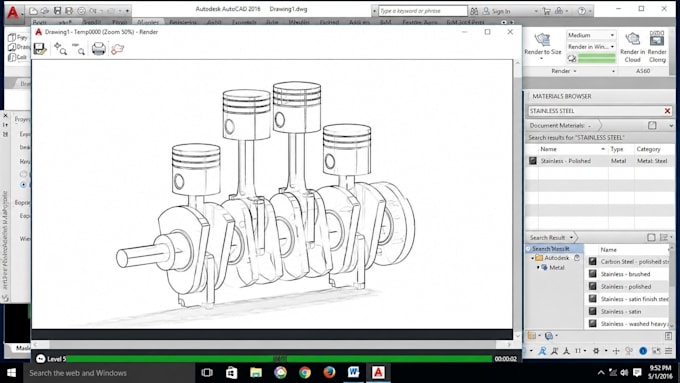Click the square view toggle in the Search Result bar
Image resolution: width=680 pixels, height=383 pixels.
coord(651,237)
